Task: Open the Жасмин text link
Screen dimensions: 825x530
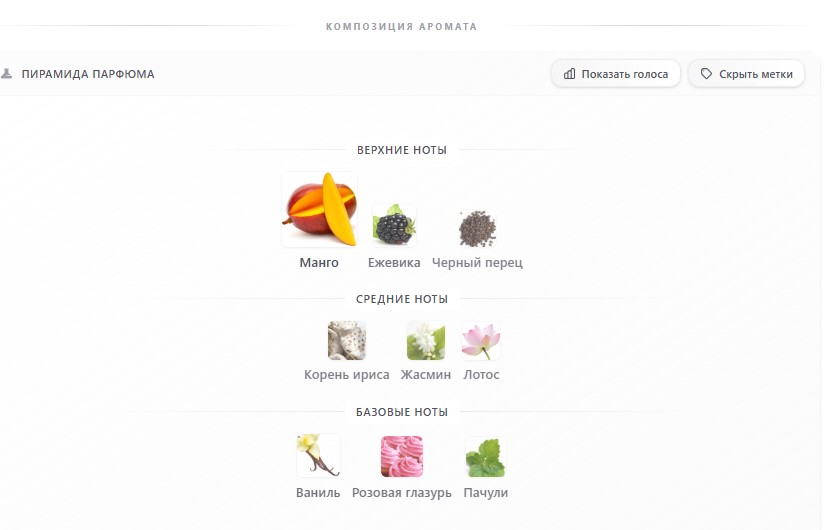Action: click(426, 375)
